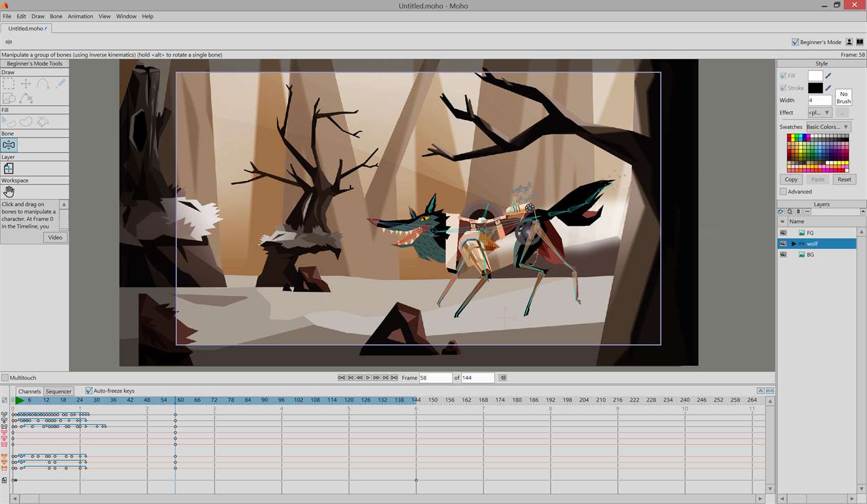Select the Pan Workspace hand tool
Viewport: 867px width, 504px height.
pos(9,192)
